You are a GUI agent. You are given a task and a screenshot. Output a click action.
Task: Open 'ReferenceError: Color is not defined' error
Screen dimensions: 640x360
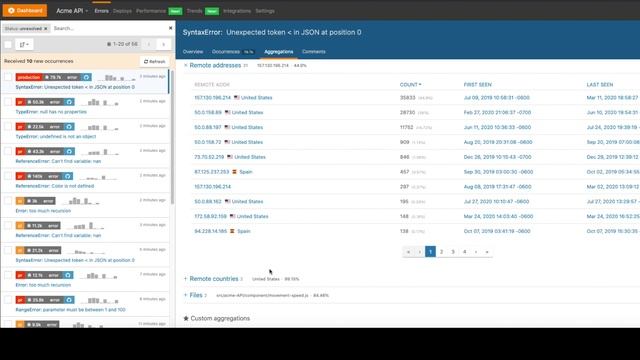click(55, 186)
